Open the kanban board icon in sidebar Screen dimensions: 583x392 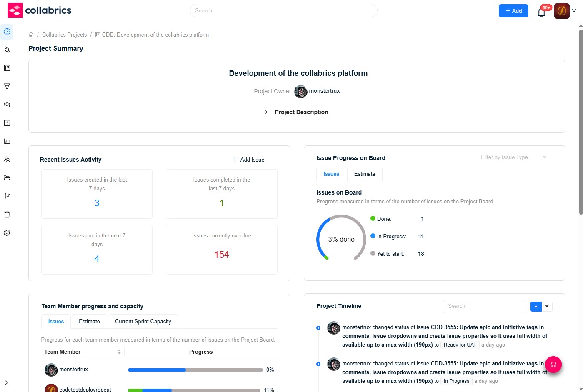coord(7,68)
